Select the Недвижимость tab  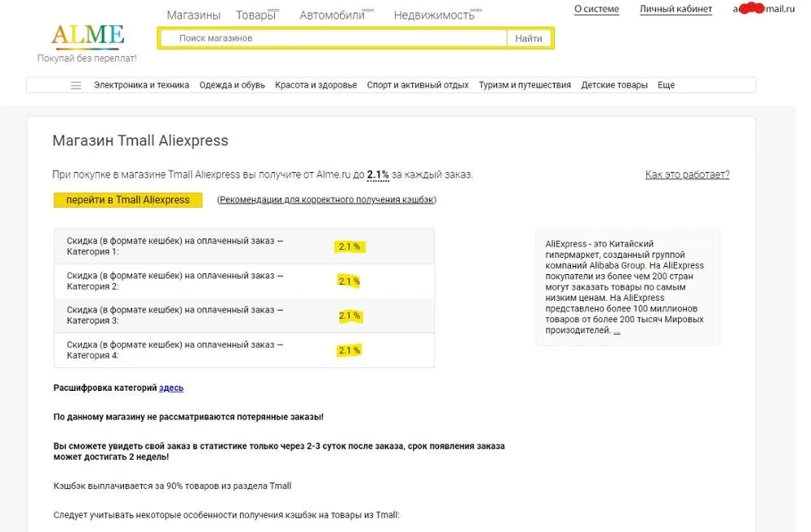point(434,15)
